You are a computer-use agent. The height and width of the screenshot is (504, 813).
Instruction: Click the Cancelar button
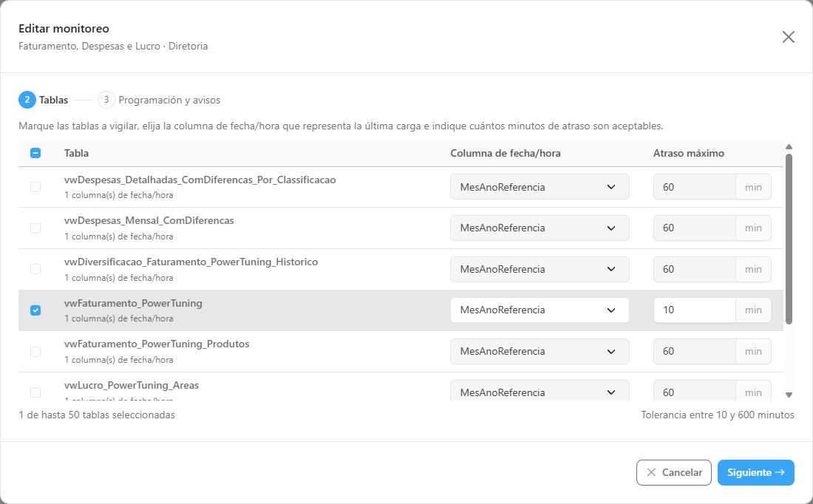[674, 472]
